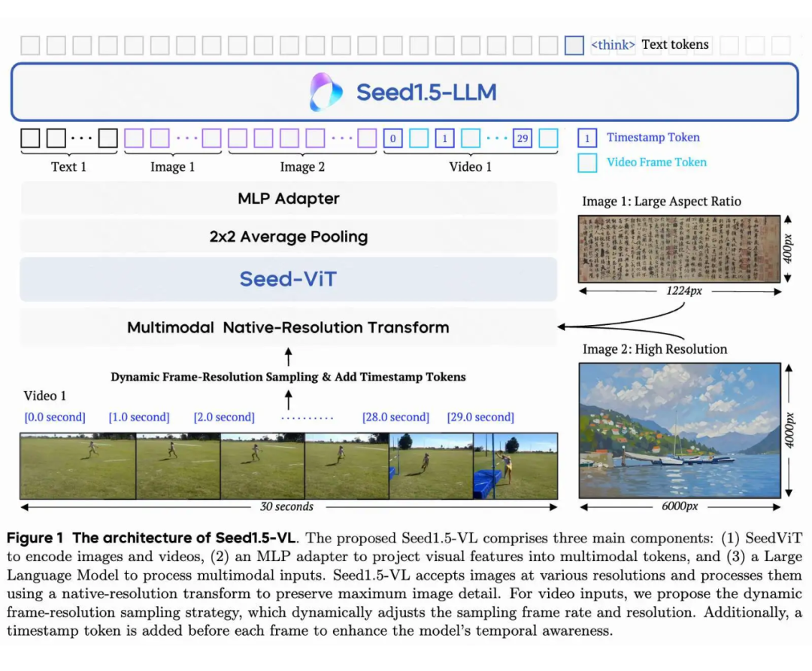Click the "[0.0 second]" timestamp label
Image resolution: width=812 pixels, height=671 pixels.
[x=55, y=417]
